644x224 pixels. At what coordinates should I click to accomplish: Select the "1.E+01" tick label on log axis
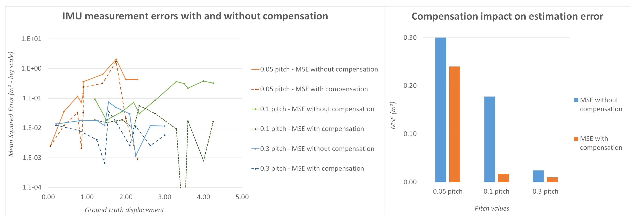(31, 39)
